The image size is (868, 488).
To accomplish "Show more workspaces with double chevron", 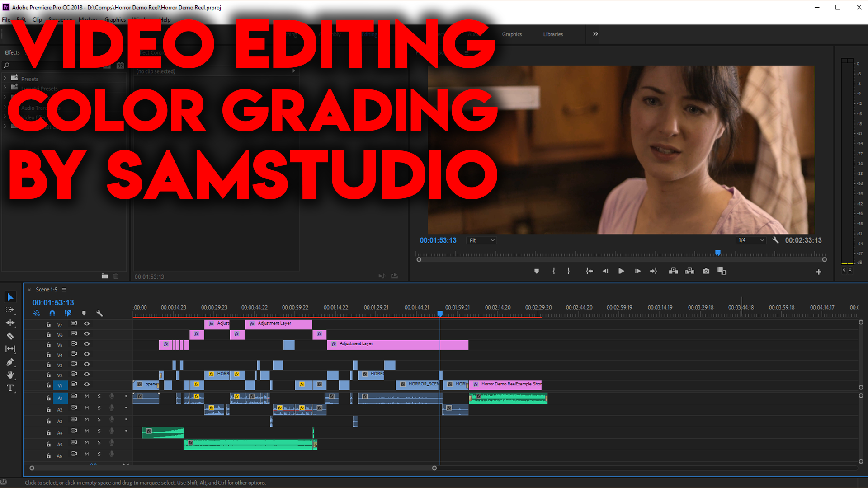I will pos(595,34).
